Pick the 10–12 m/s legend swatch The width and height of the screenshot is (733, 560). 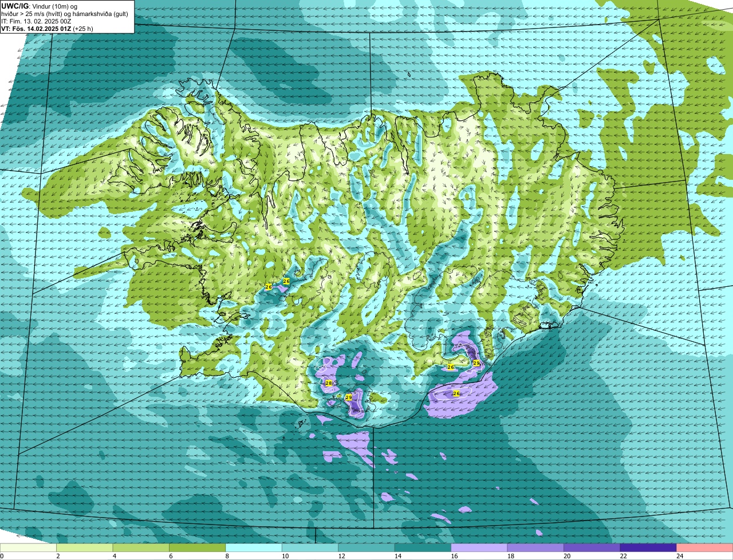pos(310,547)
